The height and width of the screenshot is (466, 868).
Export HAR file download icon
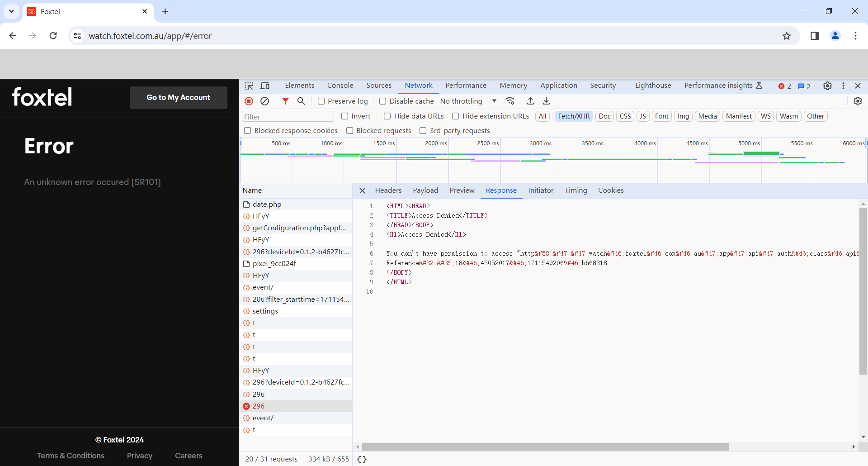coord(546,101)
